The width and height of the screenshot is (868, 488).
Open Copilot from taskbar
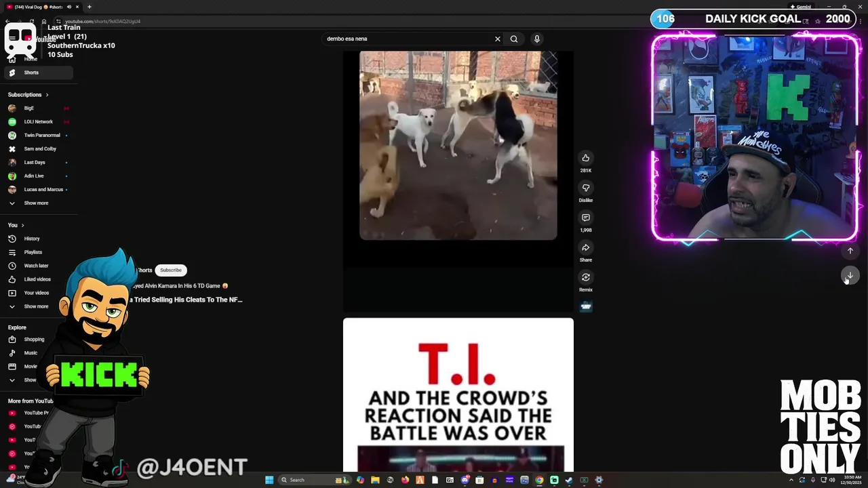coord(360,480)
